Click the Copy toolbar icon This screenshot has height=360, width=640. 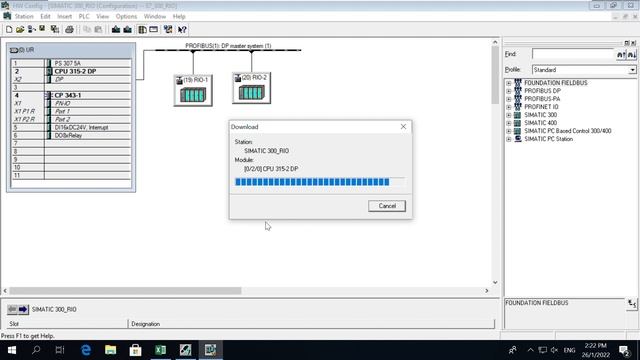coord(87,29)
